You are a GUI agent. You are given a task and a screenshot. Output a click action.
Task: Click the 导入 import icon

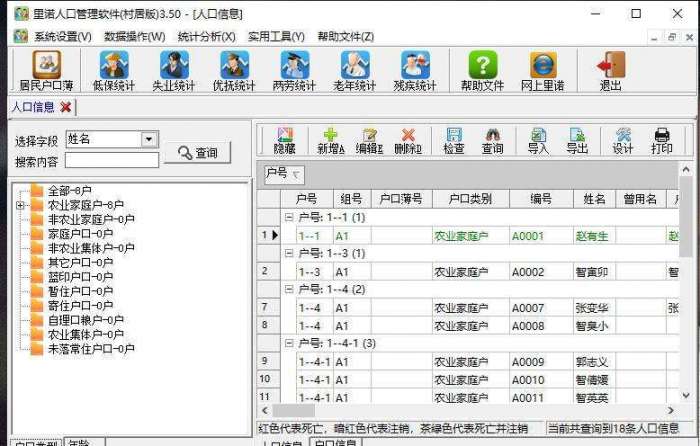(538, 141)
